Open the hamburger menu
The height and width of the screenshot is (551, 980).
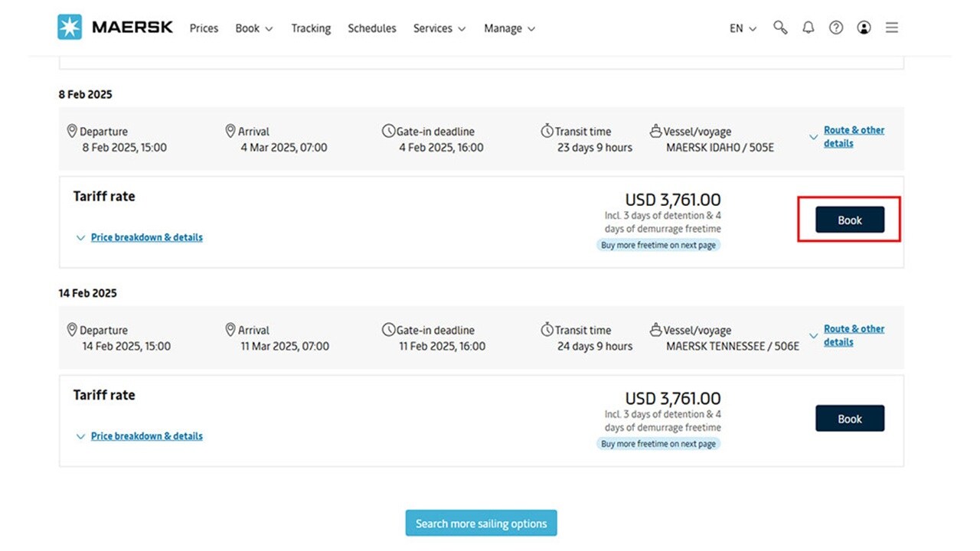891,28
